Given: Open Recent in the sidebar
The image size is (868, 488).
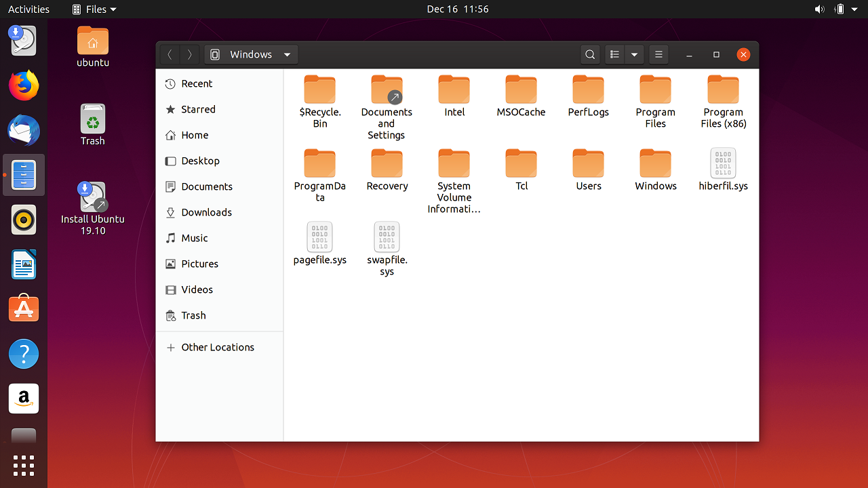Looking at the screenshot, I should [220, 83].
